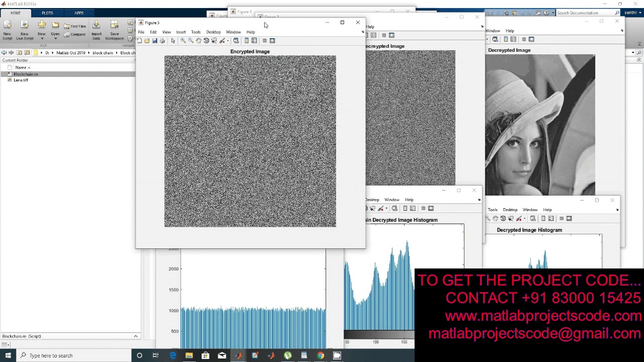Image resolution: width=644 pixels, height=362 pixels.
Task: Go back using the folder back arrow
Action: (x=4, y=53)
